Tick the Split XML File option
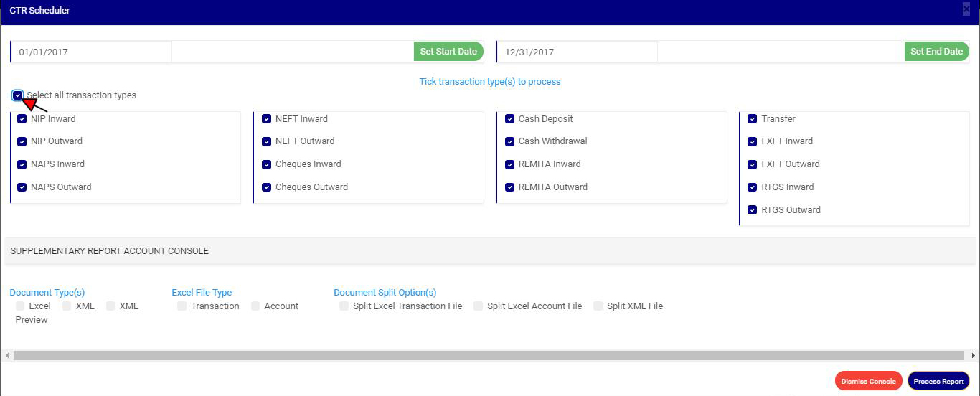The image size is (980, 396). tap(598, 306)
